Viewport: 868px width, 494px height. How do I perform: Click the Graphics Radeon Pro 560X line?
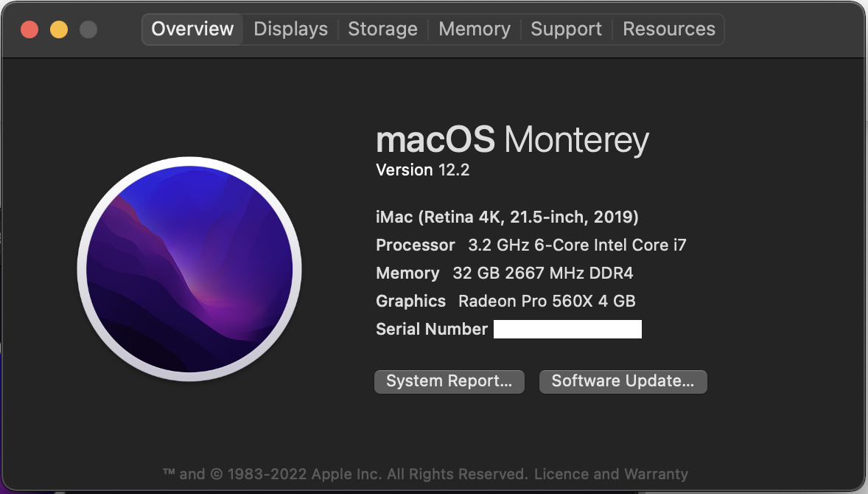click(505, 301)
